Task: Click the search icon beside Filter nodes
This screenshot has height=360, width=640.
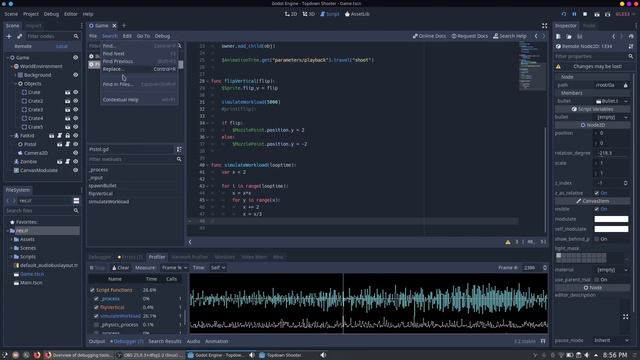Action: 76,36
